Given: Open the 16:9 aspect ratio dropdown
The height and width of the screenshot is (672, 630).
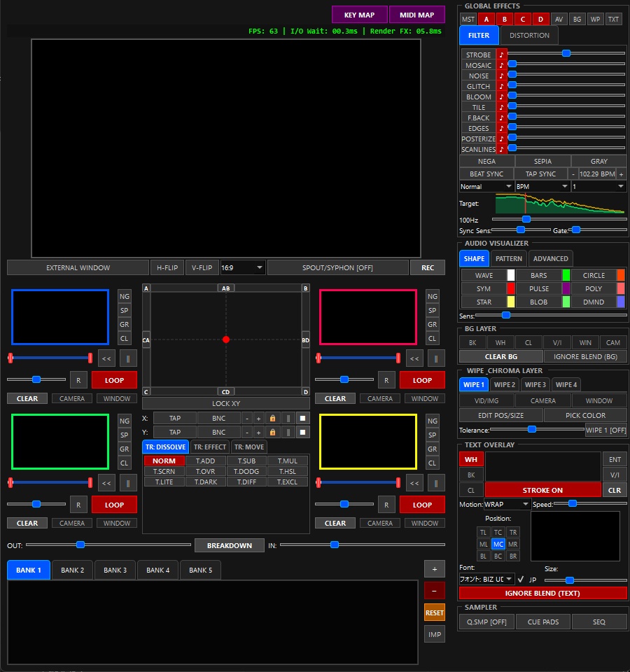Looking at the screenshot, I should (243, 268).
